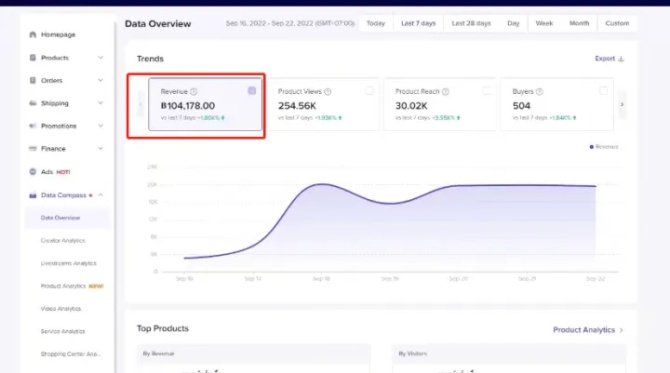Click the Products sidebar icon

[33, 58]
